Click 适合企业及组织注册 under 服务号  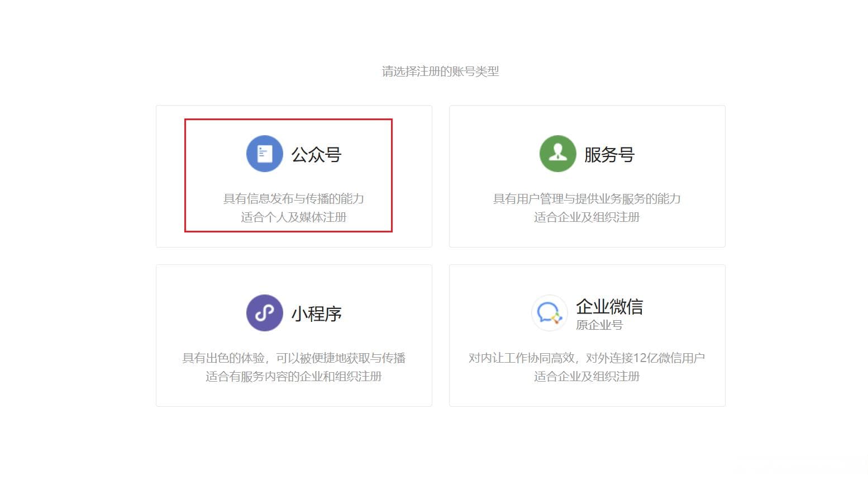pos(587,217)
